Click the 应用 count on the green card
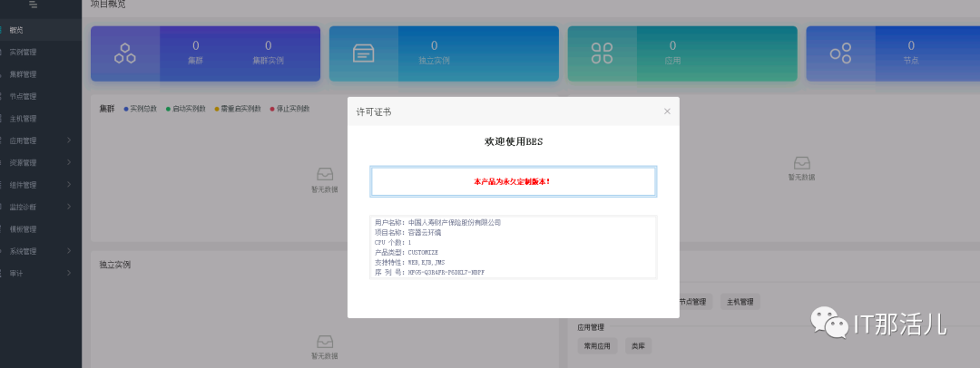Image resolution: width=980 pixels, height=368 pixels. (x=672, y=45)
